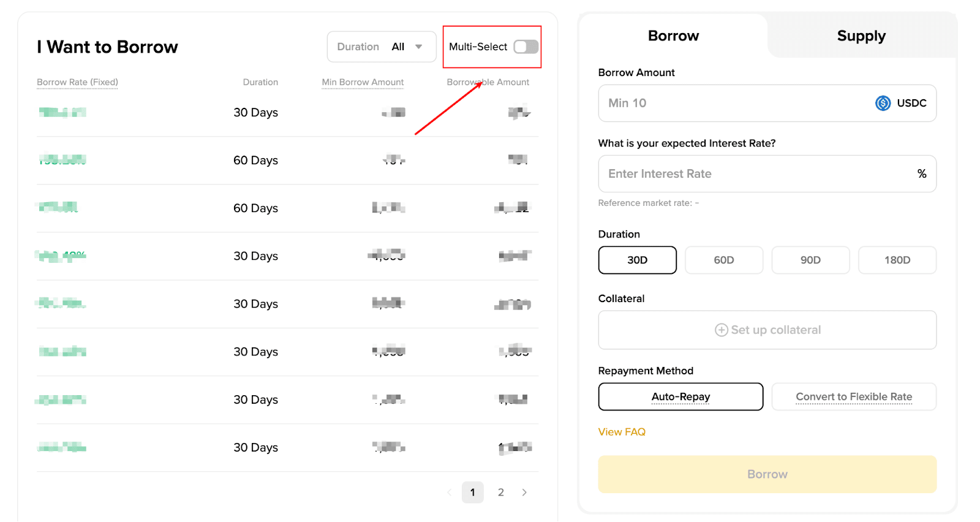Viewport: 980px width, 522px height.
Task: Toggle the Multi-Select switch
Action: (x=526, y=47)
